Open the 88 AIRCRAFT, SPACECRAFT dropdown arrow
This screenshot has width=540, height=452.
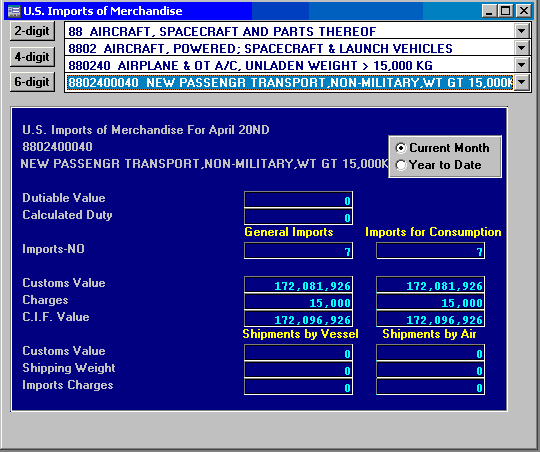tap(521, 31)
